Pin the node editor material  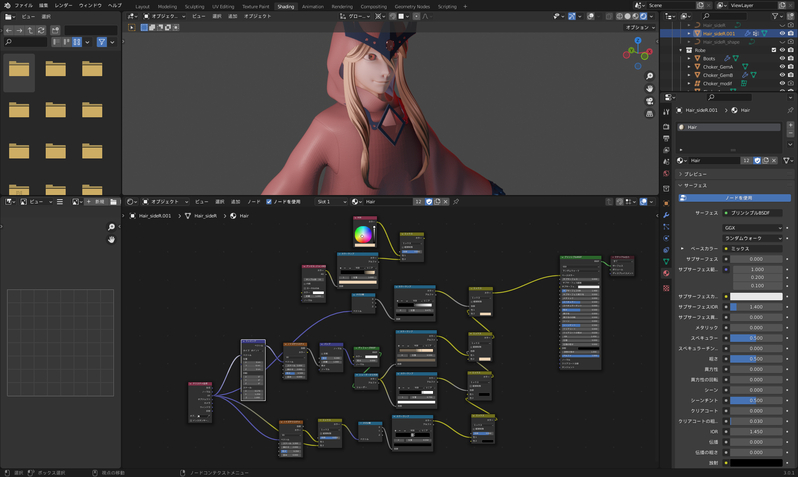(456, 202)
